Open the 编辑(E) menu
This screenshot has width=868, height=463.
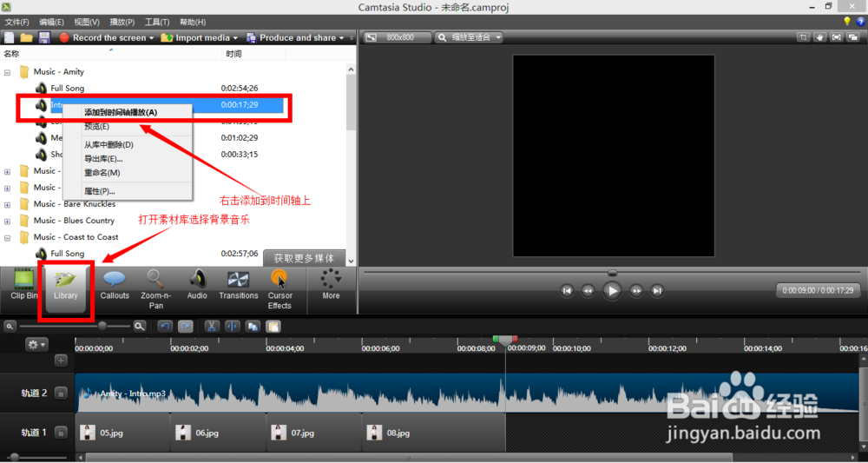click(51, 23)
